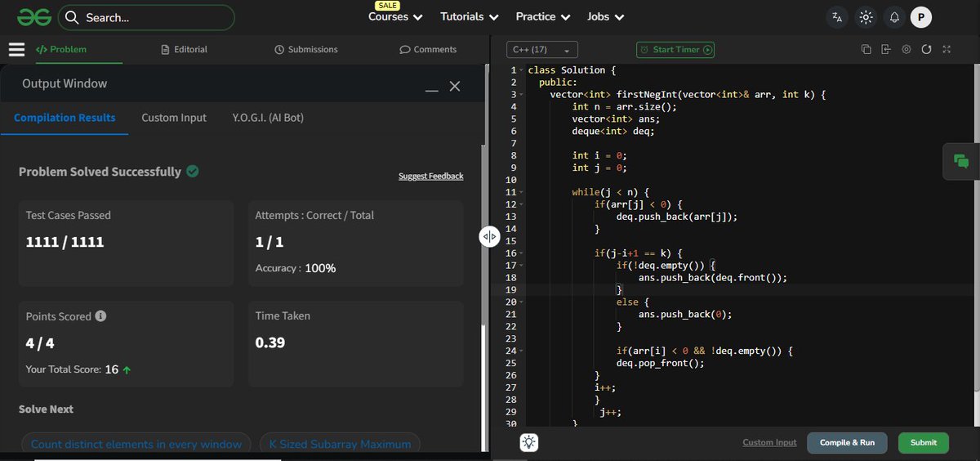Click the time taken value '0.39'
Viewport: 980px width, 461px height.
270,342
